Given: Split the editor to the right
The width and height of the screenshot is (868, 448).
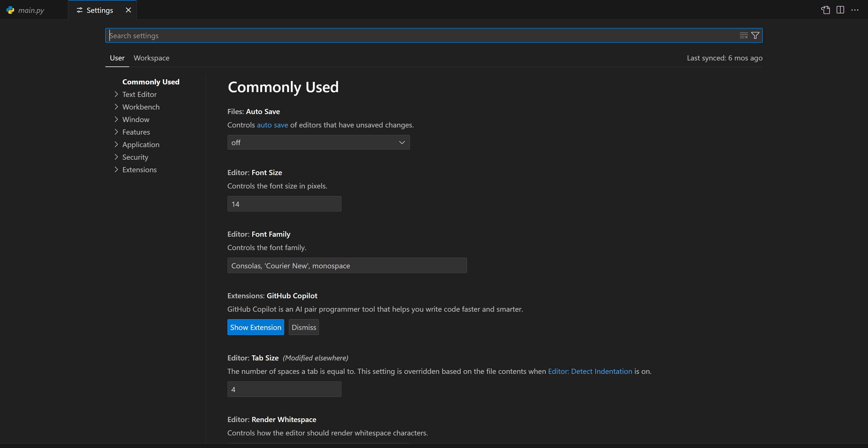Looking at the screenshot, I should coord(840,10).
